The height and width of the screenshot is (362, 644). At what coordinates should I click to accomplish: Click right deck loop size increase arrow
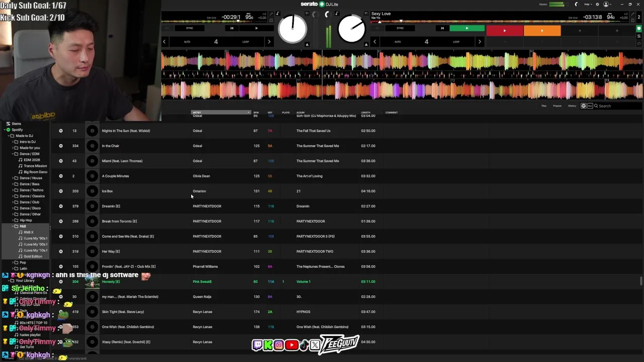(479, 42)
